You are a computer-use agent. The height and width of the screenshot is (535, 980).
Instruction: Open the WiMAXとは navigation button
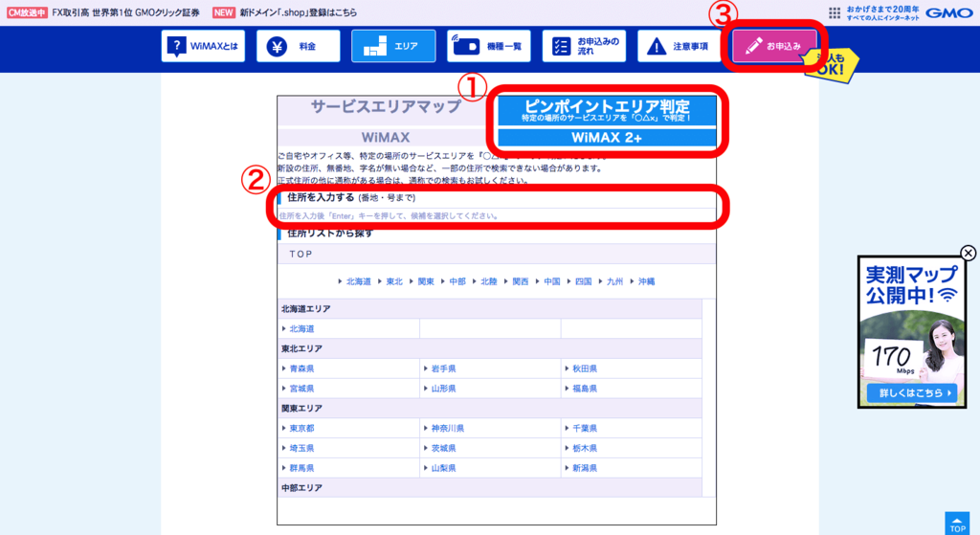click(203, 46)
